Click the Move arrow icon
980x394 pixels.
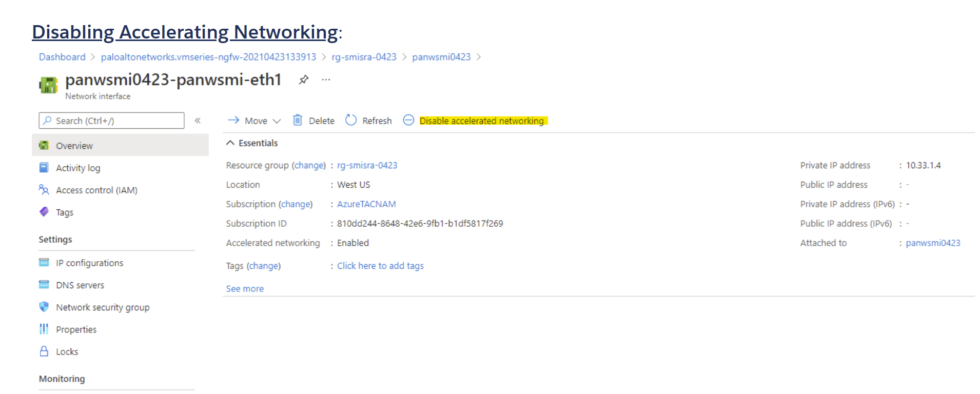(233, 120)
